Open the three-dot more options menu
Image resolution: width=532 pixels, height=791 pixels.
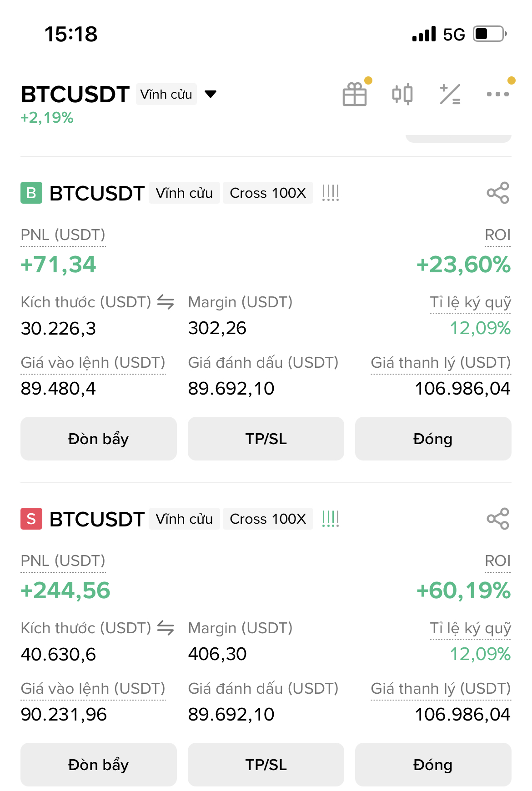tap(498, 94)
